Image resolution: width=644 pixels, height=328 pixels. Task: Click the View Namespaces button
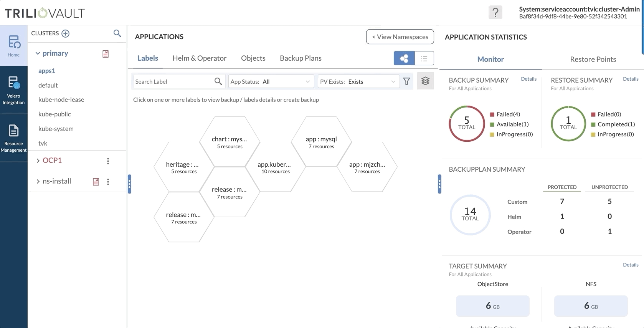coord(400,37)
